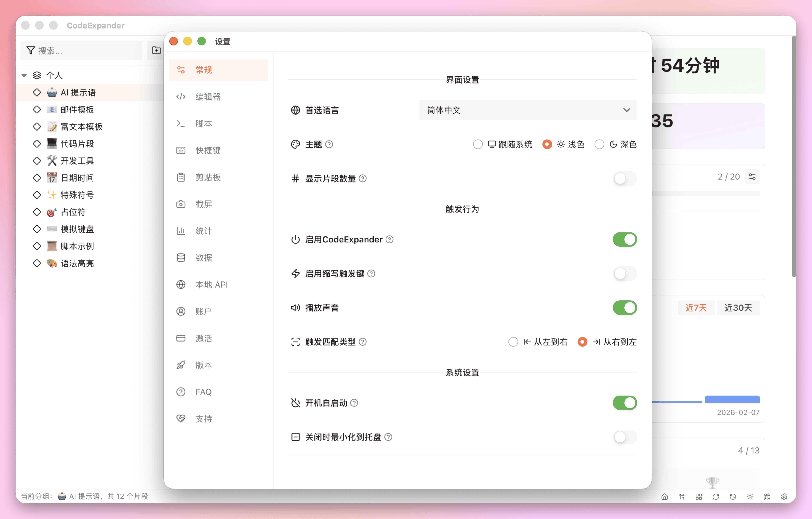Disable 开机自启动 switch
Image resolution: width=812 pixels, height=519 pixels.
(625, 403)
